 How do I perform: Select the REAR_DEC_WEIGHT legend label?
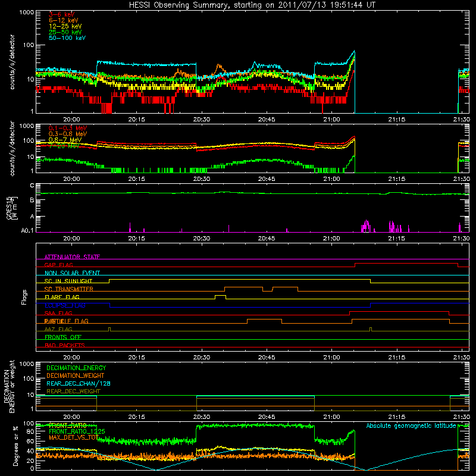coord(73,392)
